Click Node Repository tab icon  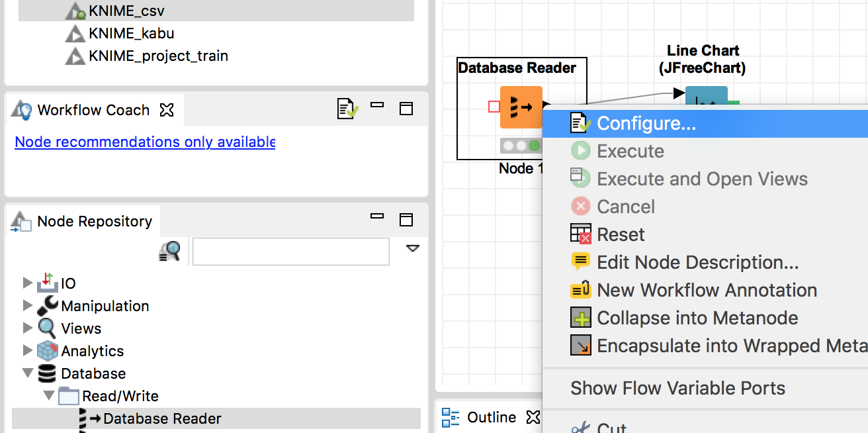[21, 221]
